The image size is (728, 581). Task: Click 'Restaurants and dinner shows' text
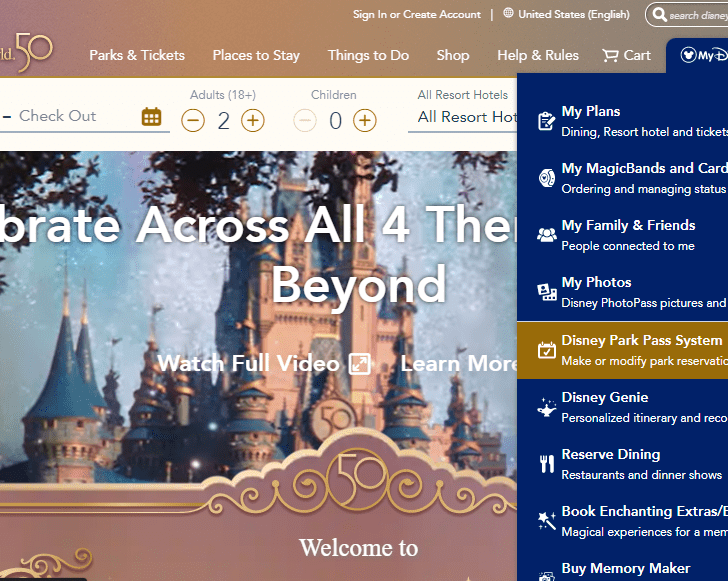click(642, 475)
